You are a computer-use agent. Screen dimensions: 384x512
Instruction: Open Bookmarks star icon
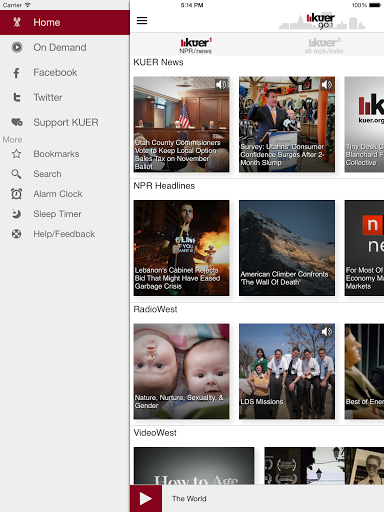16,154
